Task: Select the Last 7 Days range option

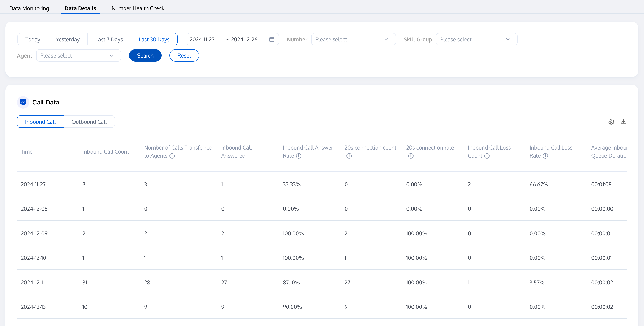Action: [x=109, y=39]
